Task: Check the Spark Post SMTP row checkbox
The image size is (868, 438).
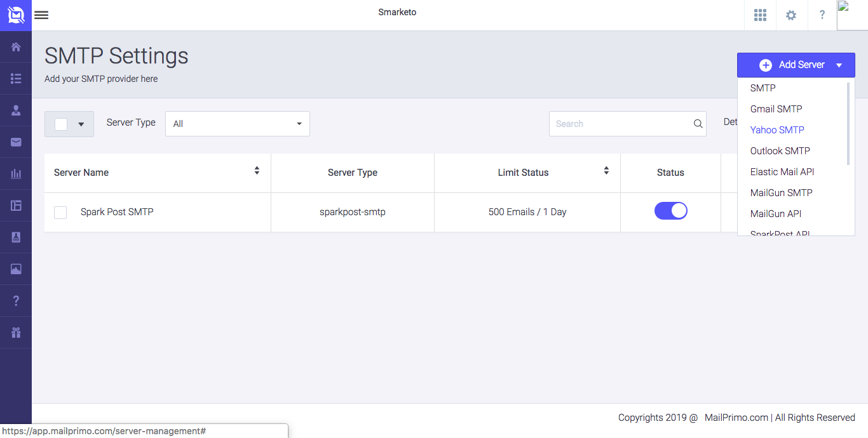Action: 60,213
